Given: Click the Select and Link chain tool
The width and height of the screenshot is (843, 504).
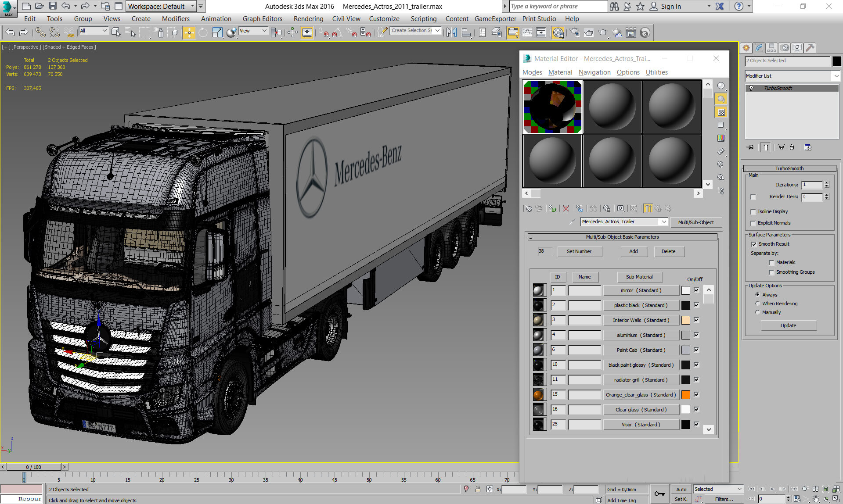Looking at the screenshot, I should point(40,32).
